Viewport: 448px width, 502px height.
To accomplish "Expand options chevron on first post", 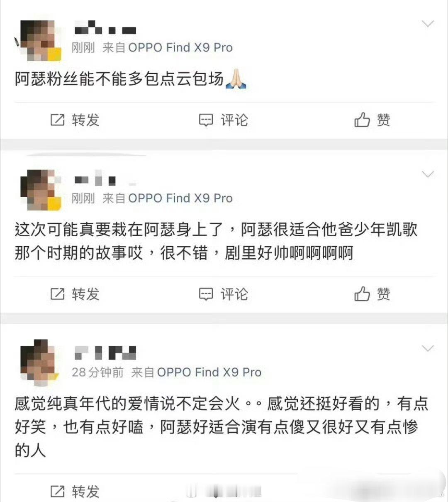I will (x=428, y=24).
